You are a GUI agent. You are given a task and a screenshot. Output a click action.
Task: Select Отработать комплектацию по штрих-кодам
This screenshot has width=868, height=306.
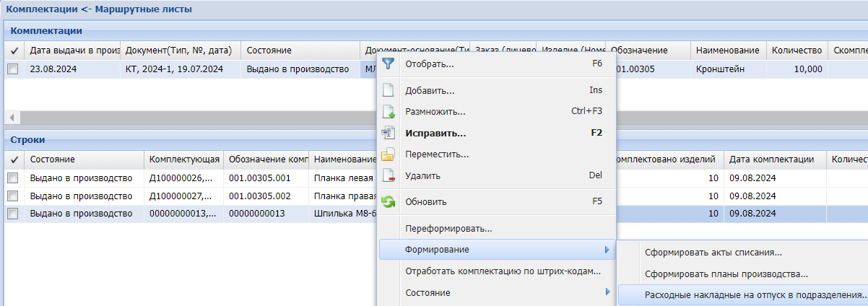tap(503, 271)
